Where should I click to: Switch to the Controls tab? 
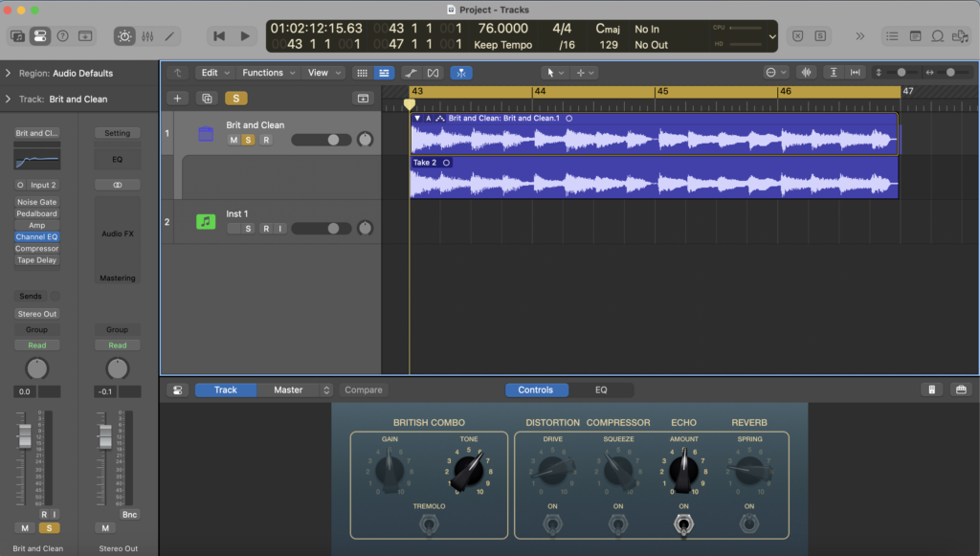(x=536, y=389)
